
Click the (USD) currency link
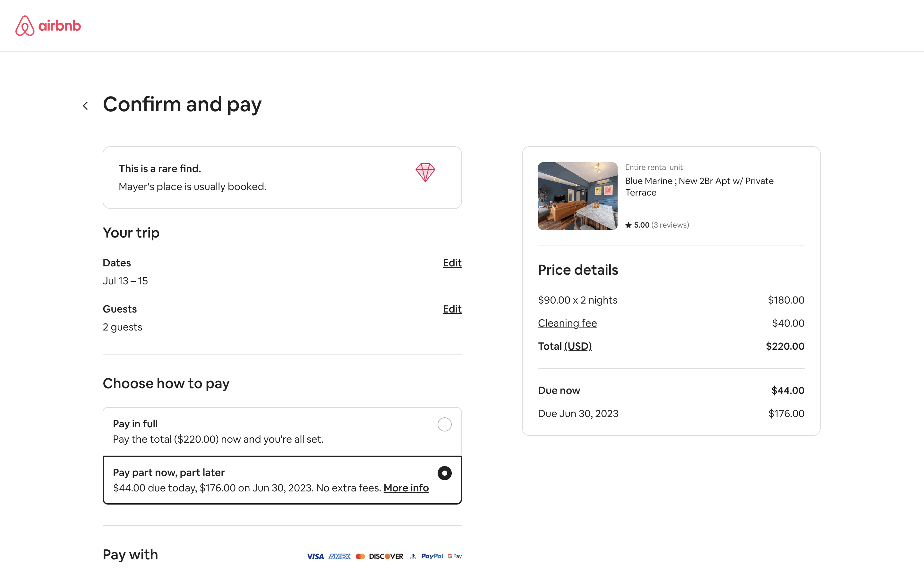pyautogui.click(x=578, y=346)
